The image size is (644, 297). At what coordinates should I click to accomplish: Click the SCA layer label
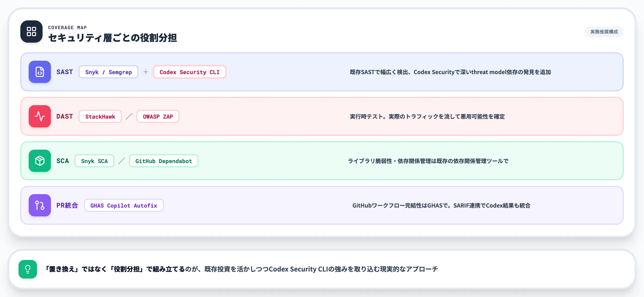point(63,161)
